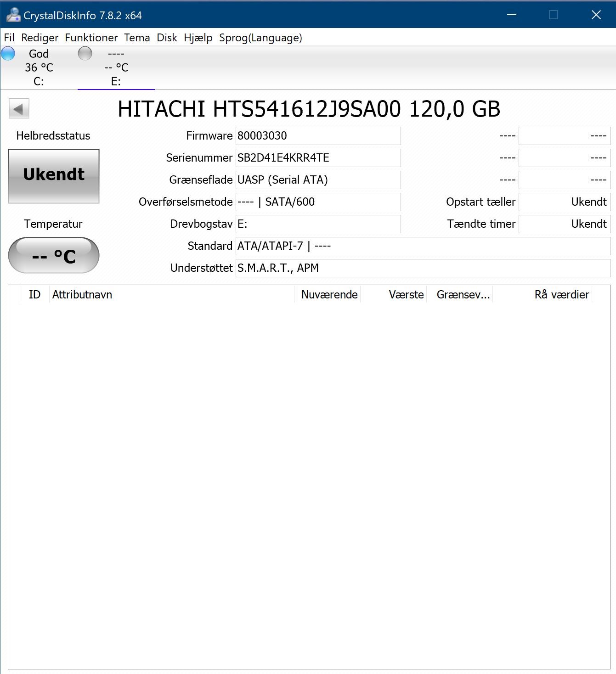Image resolution: width=616 pixels, height=674 pixels.
Task: Click the Grænsev... column header
Action: point(460,294)
